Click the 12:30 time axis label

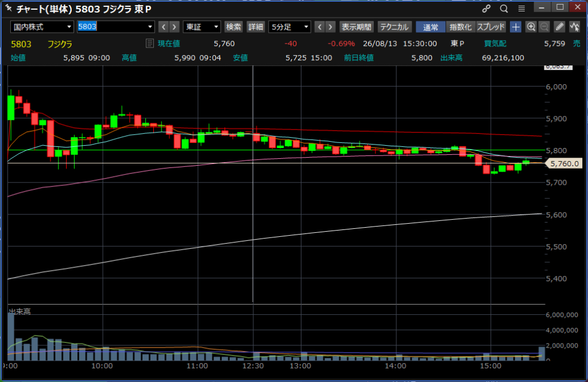[253, 366]
